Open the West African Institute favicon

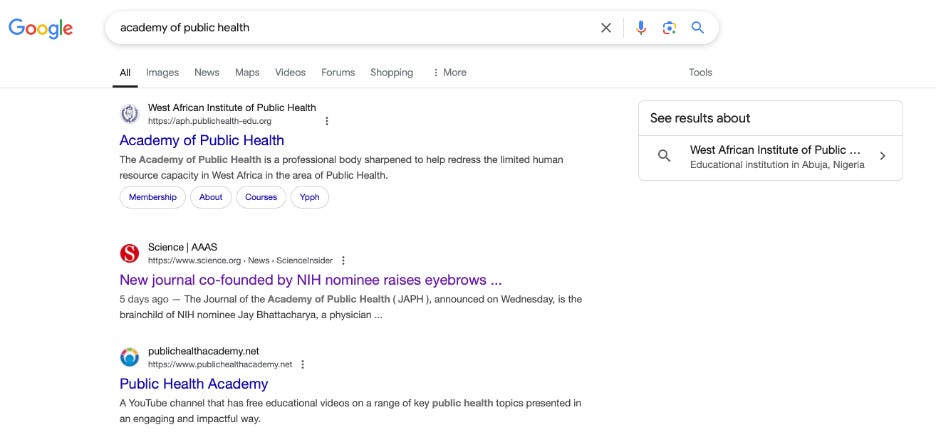click(130, 113)
